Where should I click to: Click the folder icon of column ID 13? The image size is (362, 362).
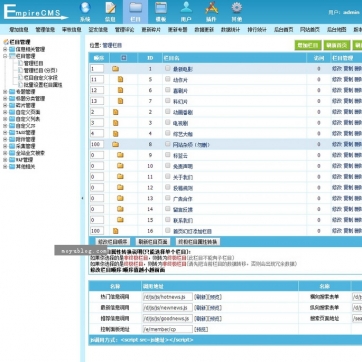[120, 198]
